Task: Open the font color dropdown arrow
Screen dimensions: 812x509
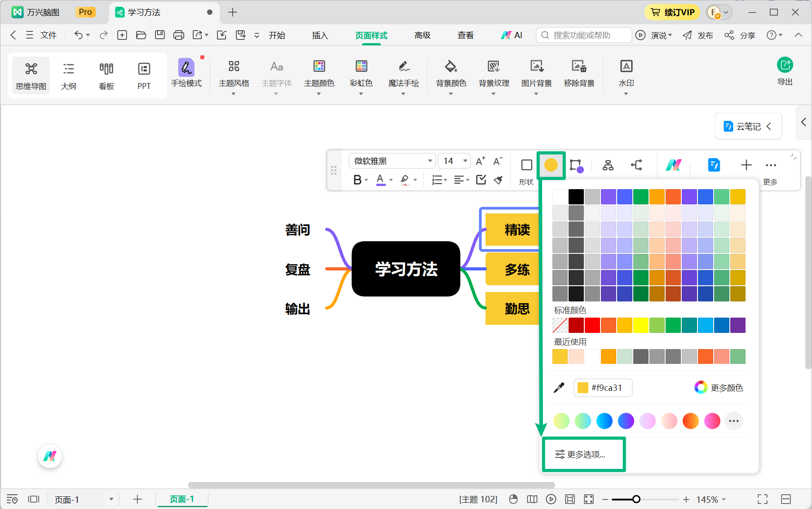Action: 391,180
